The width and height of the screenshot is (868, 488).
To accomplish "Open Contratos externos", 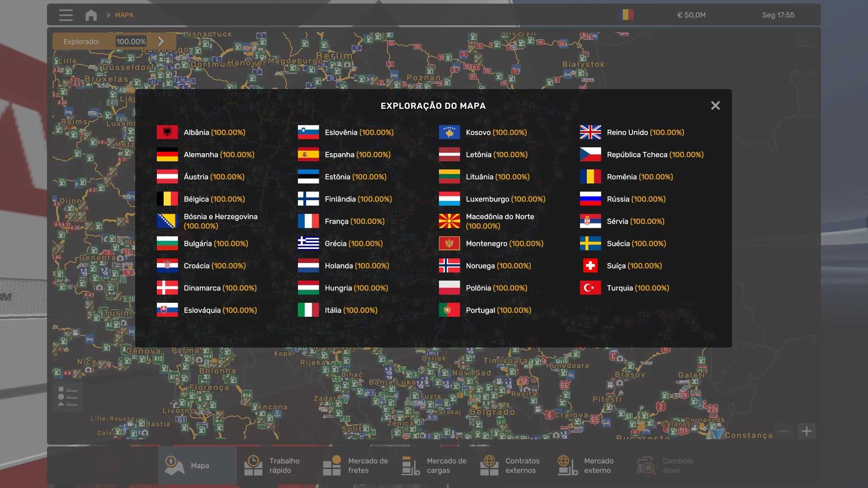I will click(x=512, y=465).
